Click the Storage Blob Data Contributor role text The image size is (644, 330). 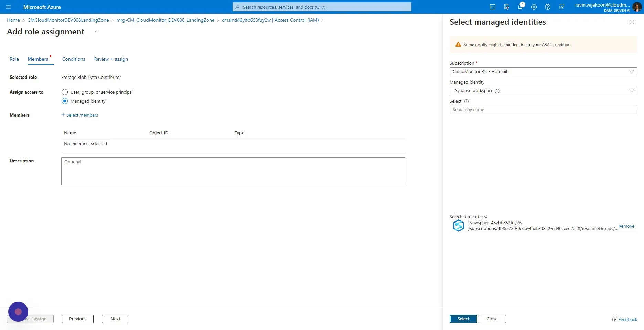point(91,77)
